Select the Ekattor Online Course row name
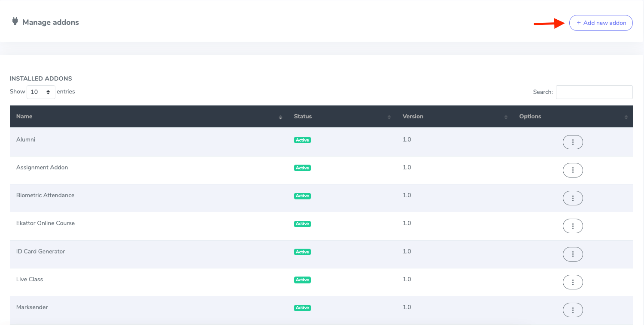This screenshot has height=325, width=644. [46, 223]
